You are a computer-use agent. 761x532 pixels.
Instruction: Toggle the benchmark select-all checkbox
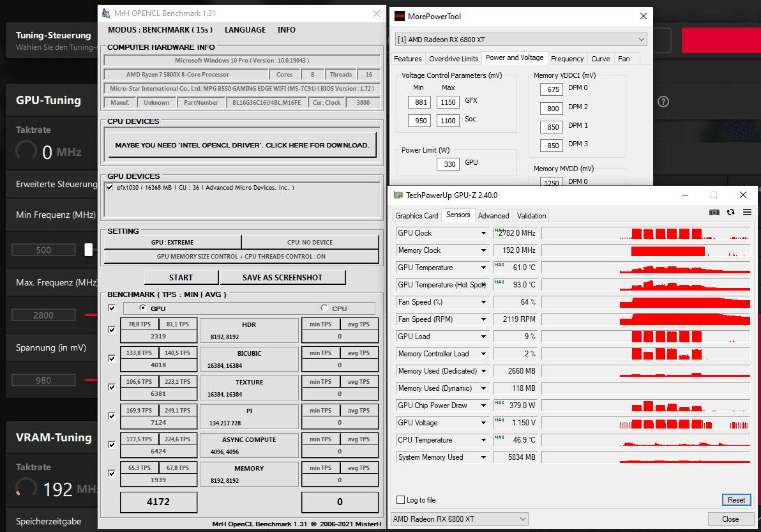[x=112, y=308]
